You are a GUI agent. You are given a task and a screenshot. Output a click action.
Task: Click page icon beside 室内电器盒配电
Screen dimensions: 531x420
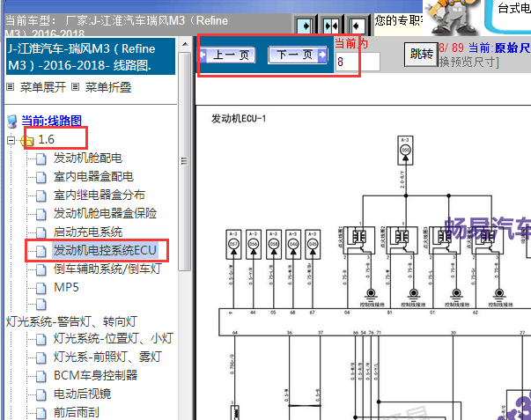(x=41, y=177)
